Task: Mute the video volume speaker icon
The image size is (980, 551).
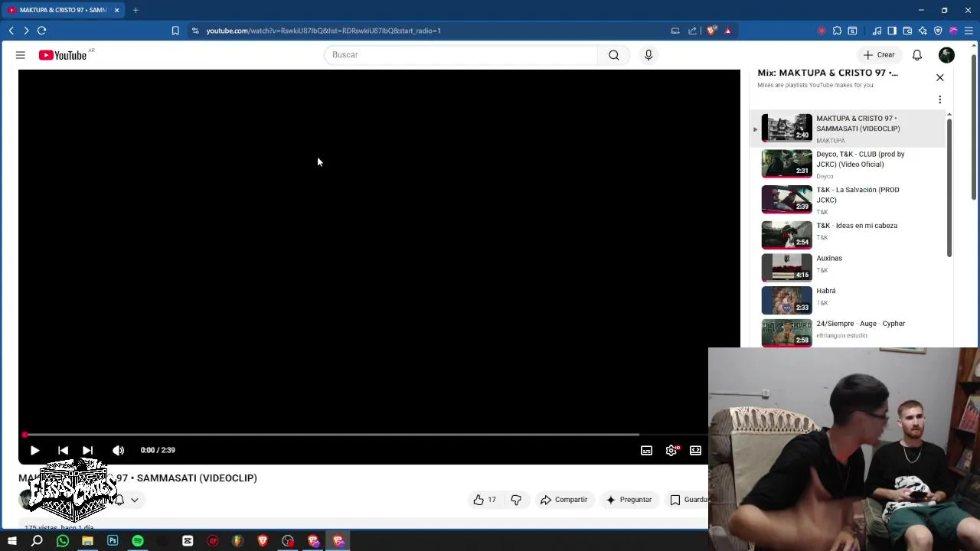Action: [118, 451]
